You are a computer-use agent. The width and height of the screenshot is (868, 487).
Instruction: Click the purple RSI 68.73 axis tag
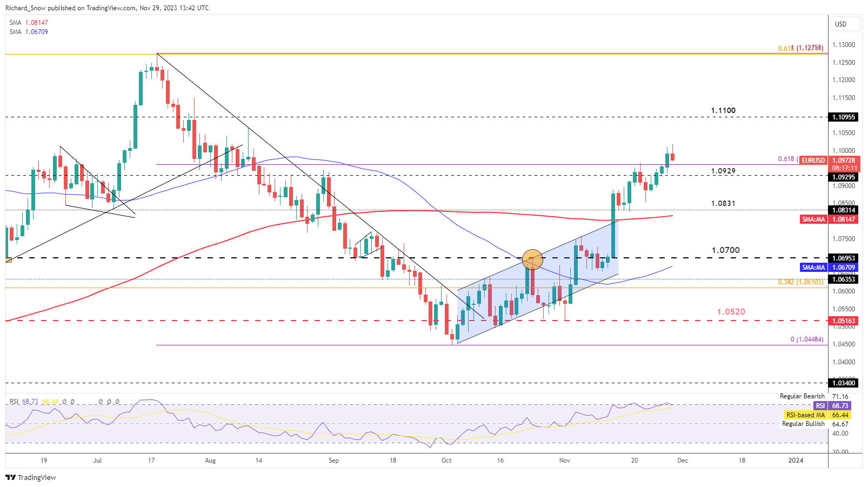pyautogui.click(x=832, y=406)
